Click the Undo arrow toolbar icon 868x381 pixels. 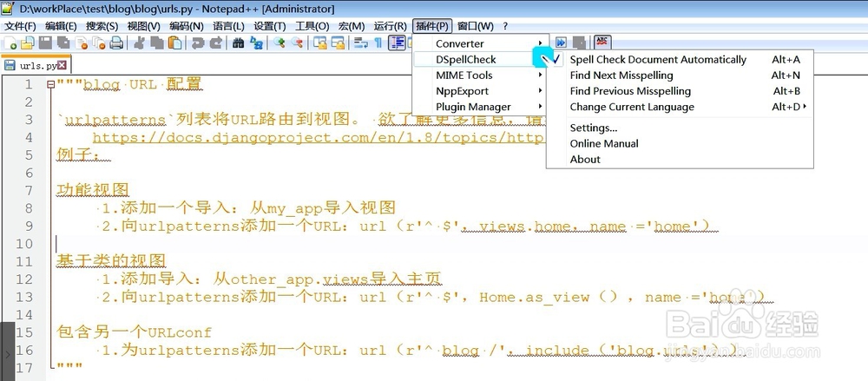click(x=198, y=43)
